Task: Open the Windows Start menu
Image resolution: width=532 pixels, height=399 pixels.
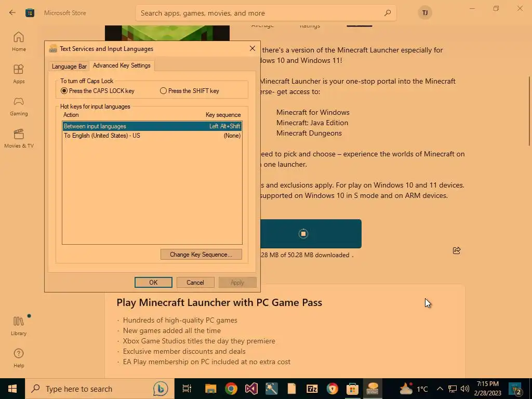Action: click(12, 389)
